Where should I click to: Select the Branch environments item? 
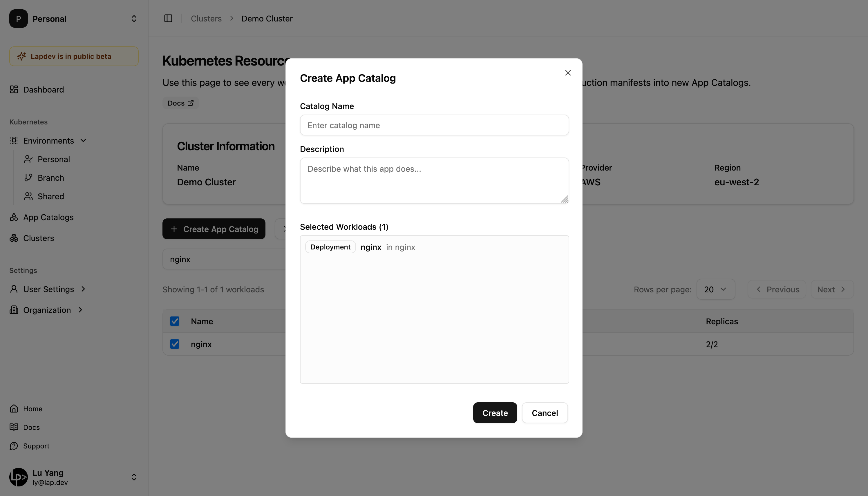click(x=50, y=178)
